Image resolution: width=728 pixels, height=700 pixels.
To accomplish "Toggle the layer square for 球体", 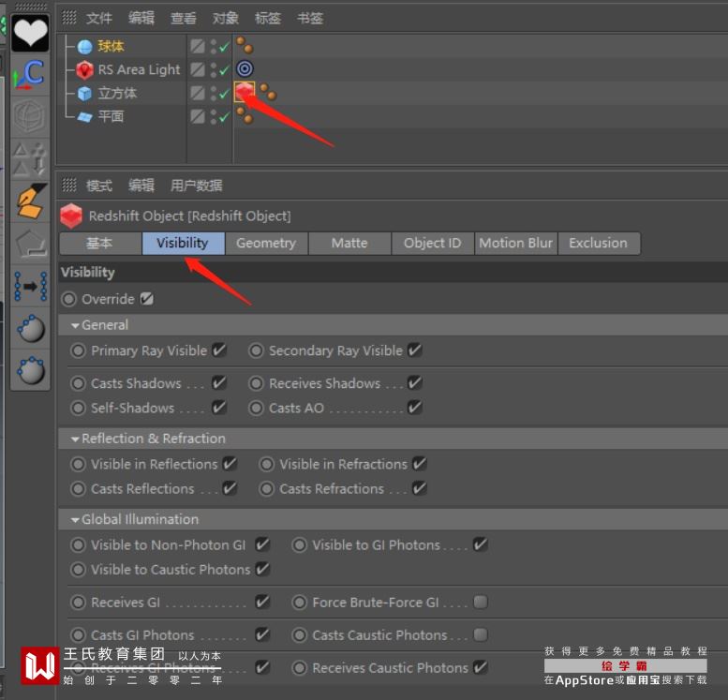I will [x=198, y=47].
